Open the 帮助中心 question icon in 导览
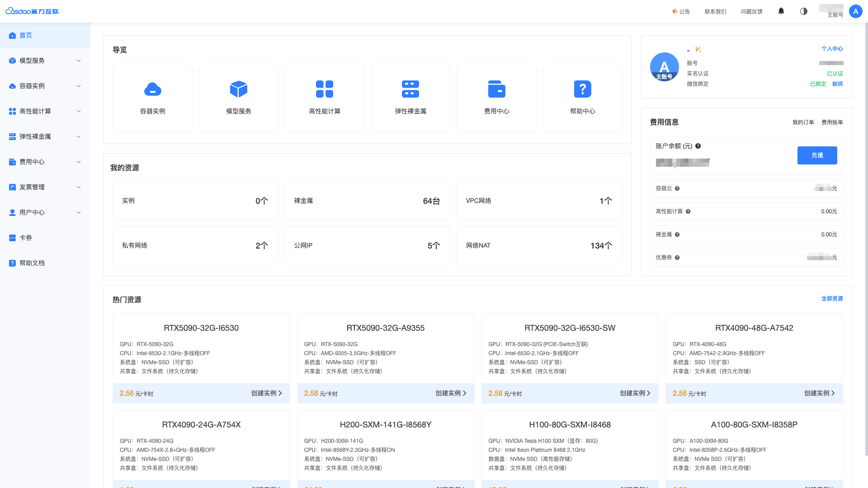The image size is (868, 488). (x=583, y=89)
